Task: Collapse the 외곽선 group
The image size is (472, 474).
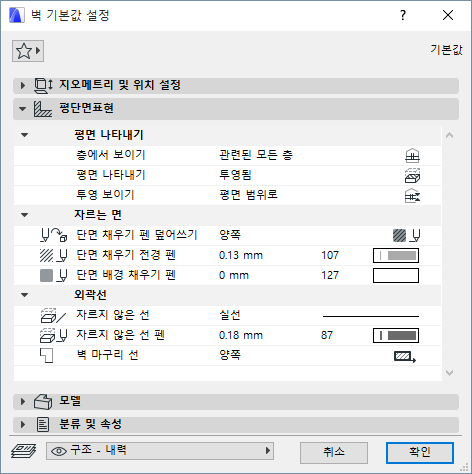Action: pos(24,295)
